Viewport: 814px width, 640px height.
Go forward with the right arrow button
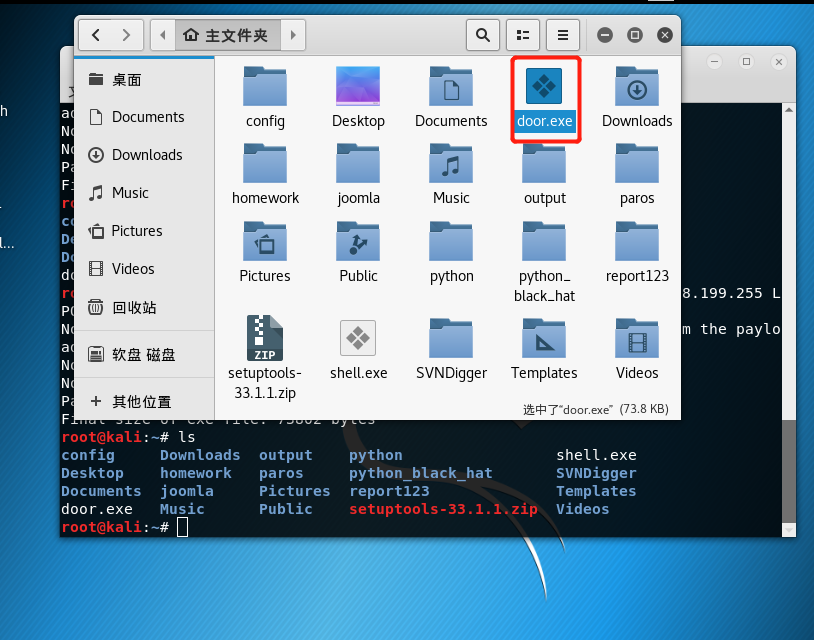127,35
